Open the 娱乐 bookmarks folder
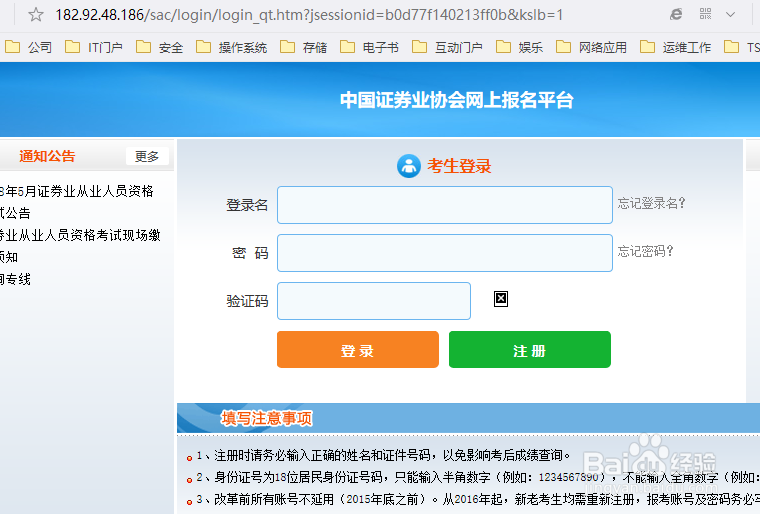 click(519, 47)
